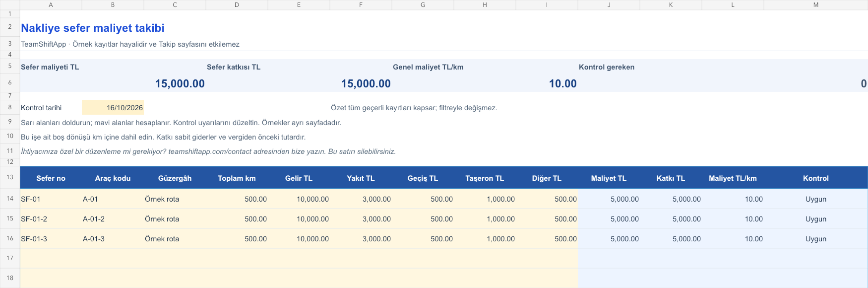Select the Maliyet TL value in SF-01-2 row

(x=609, y=219)
